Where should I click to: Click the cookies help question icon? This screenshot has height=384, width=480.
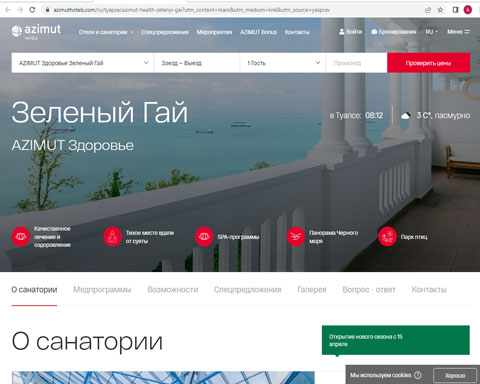click(418, 375)
